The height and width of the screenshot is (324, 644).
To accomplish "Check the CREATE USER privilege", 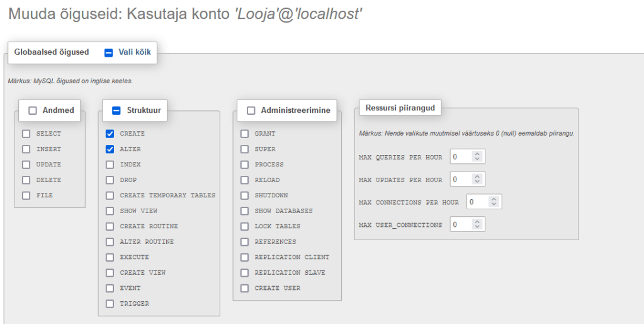I will click(x=245, y=288).
